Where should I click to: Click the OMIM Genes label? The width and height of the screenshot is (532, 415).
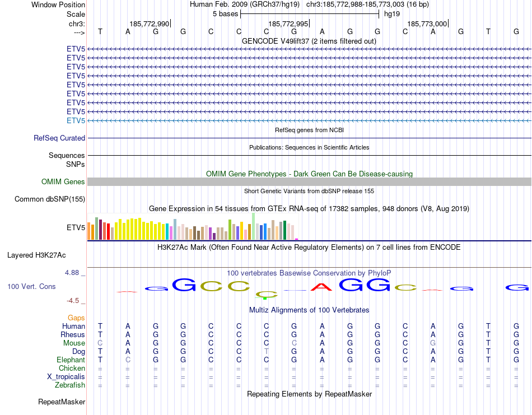click(63, 182)
